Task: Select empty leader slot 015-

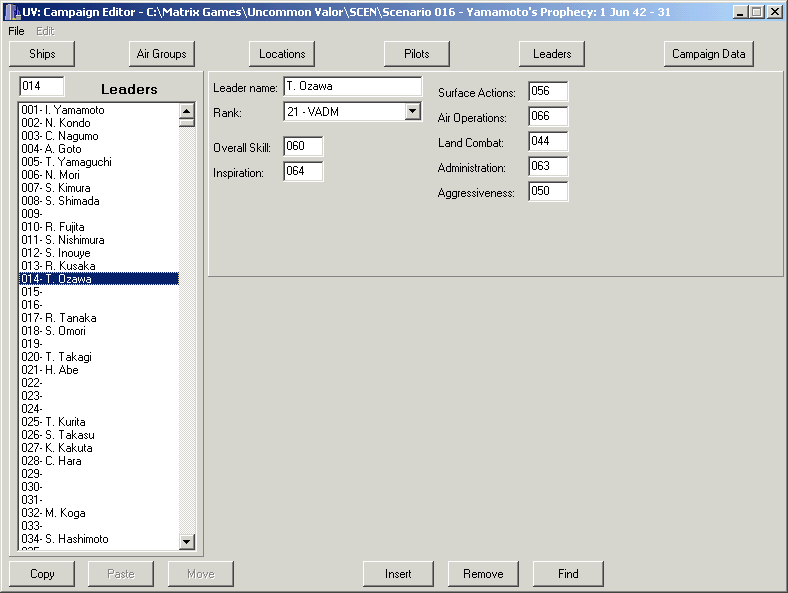Action: click(x=98, y=292)
